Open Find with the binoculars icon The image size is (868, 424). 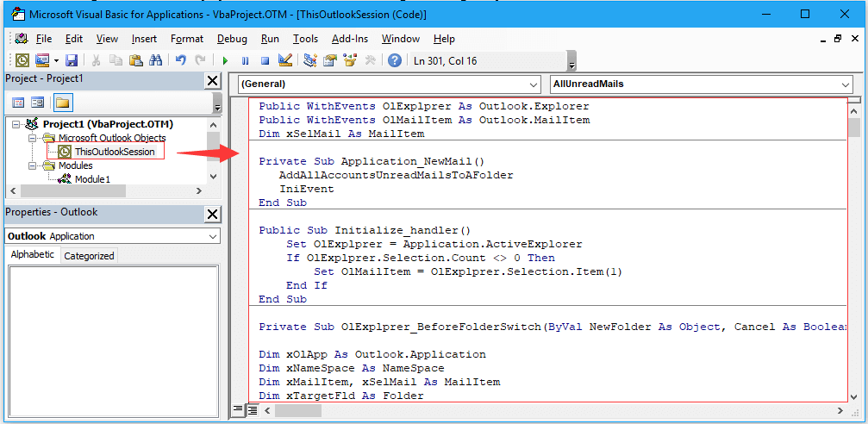155,60
